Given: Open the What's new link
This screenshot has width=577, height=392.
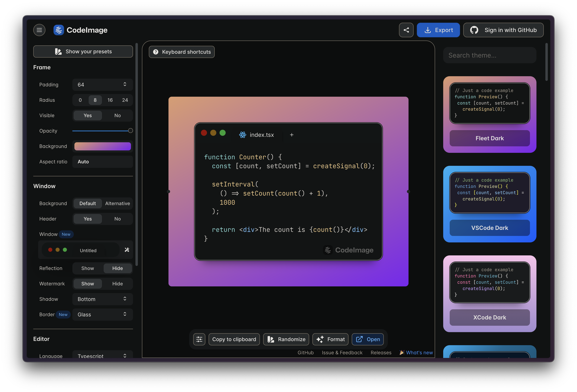Looking at the screenshot, I should click(419, 352).
